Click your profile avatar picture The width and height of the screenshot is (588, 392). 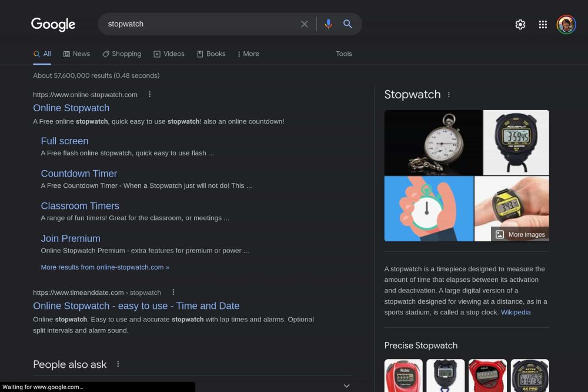[x=566, y=24]
